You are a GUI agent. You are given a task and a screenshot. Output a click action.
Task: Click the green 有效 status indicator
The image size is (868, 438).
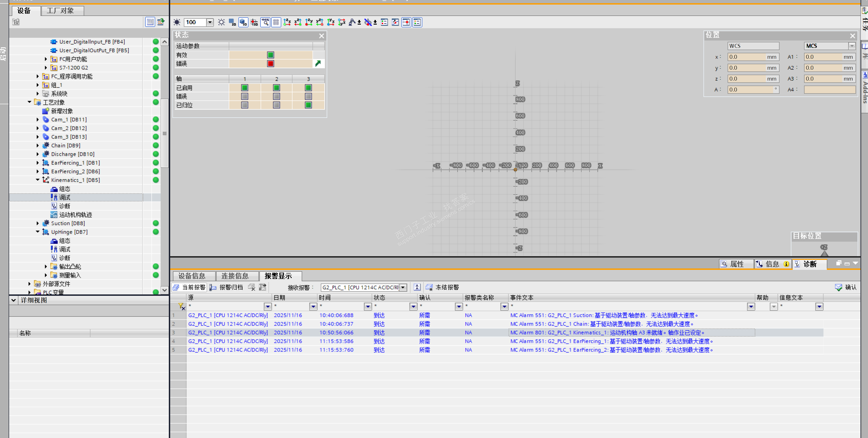(x=270, y=55)
